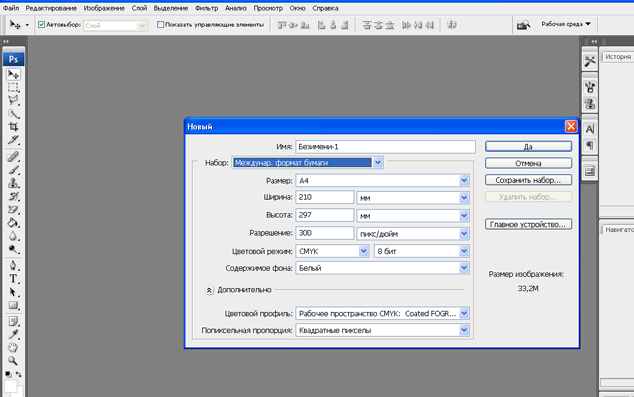Image resolution: width=634 pixels, height=397 pixels.
Task: Click the Auto-Align Layers icon
Action: [452, 25]
